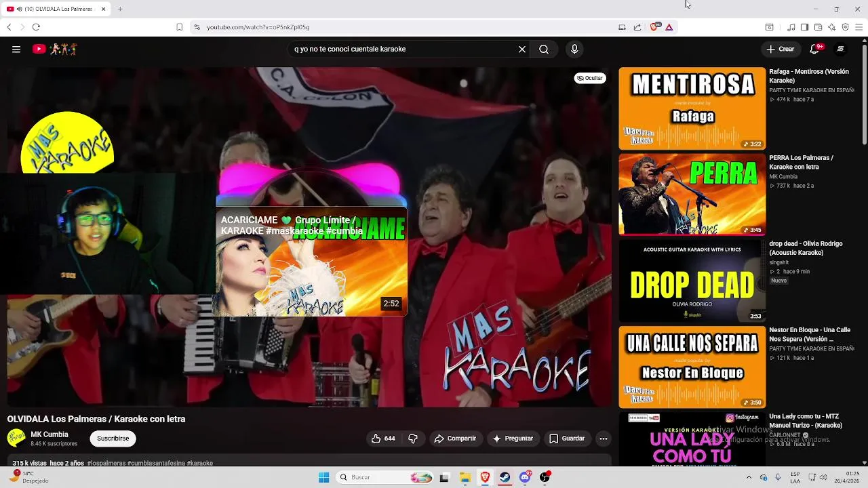This screenshot has height=488, width=868.
Task: Subscribe to MK Cumbia channel
Action: coord(113,439)
